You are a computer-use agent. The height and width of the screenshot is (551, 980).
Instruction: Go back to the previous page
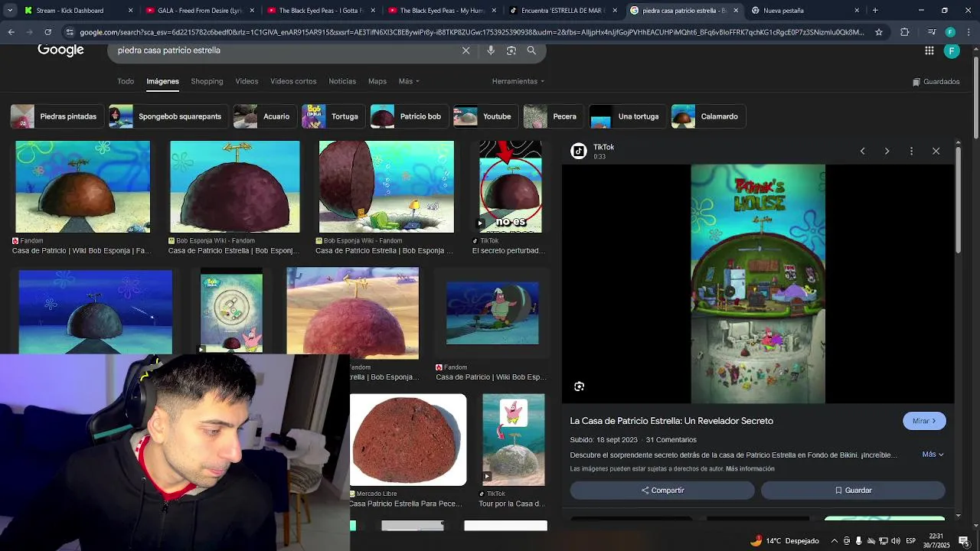(x=11, y=32)
